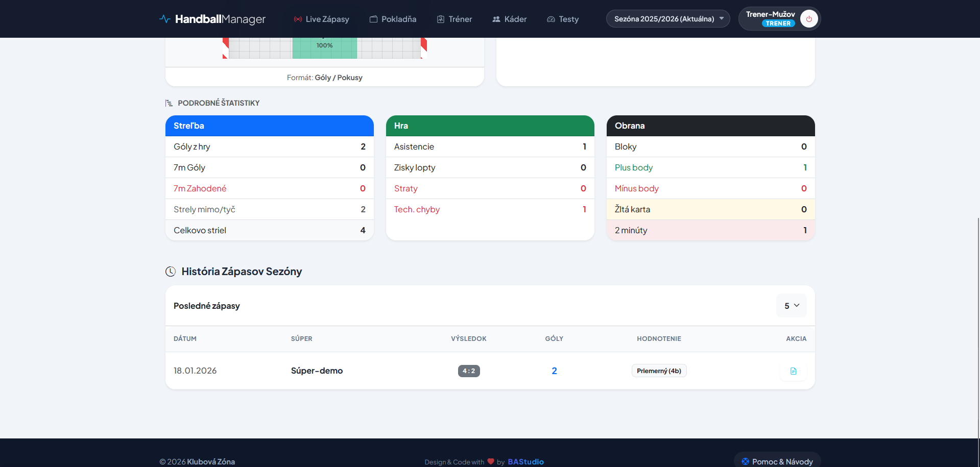Click the red heart icon in footer
The height and width of the screenshot is (467, 980).
(491, 461)
